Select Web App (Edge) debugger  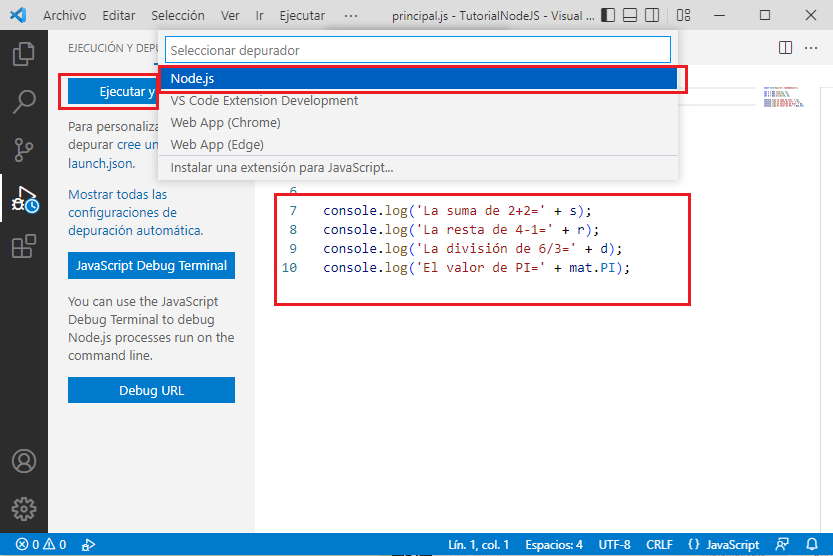[x=418, y=144]
